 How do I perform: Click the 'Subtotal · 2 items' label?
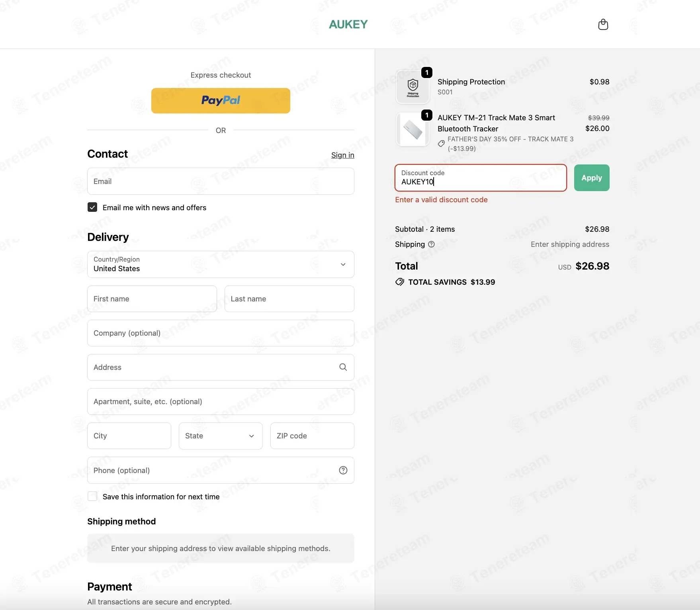pyautogui.click(x=425, y=229)
